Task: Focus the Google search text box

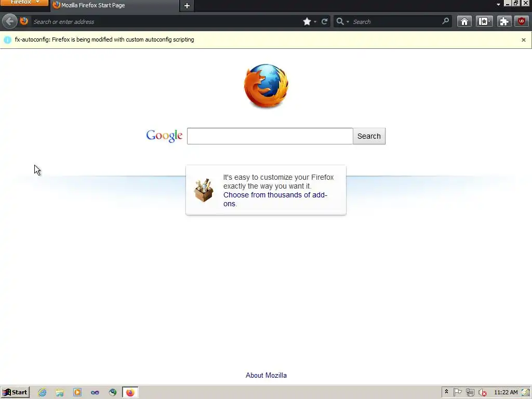Action: coord(270,136)
